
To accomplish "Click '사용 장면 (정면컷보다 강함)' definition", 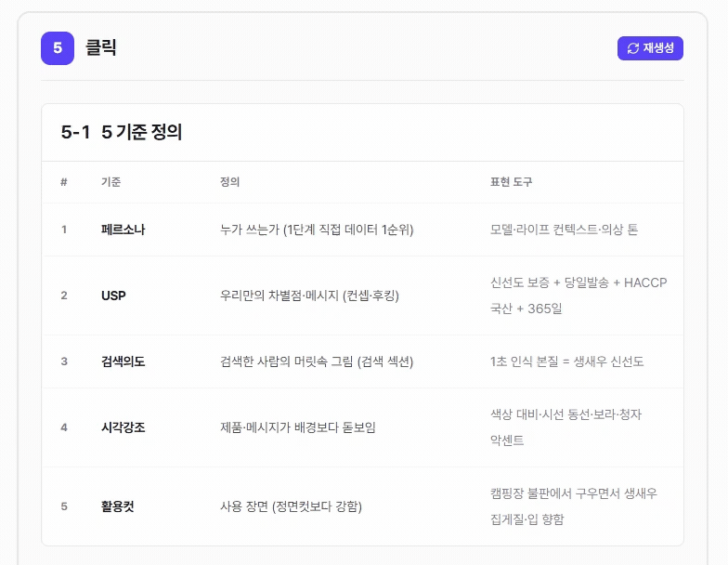I will pyautogui.click(x=291, y=506).
